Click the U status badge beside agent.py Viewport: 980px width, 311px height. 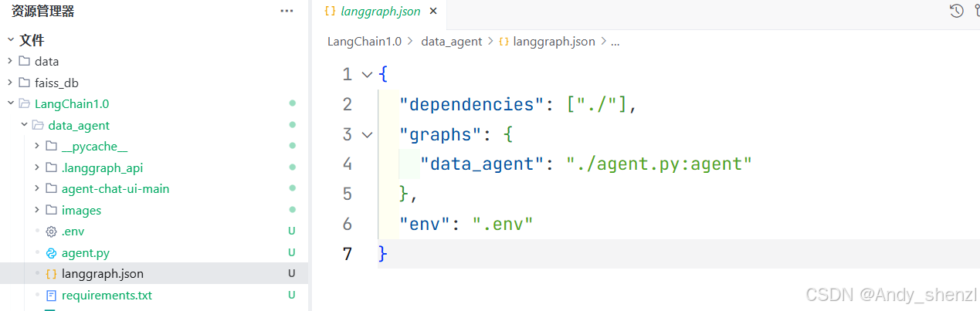[292, 252]
